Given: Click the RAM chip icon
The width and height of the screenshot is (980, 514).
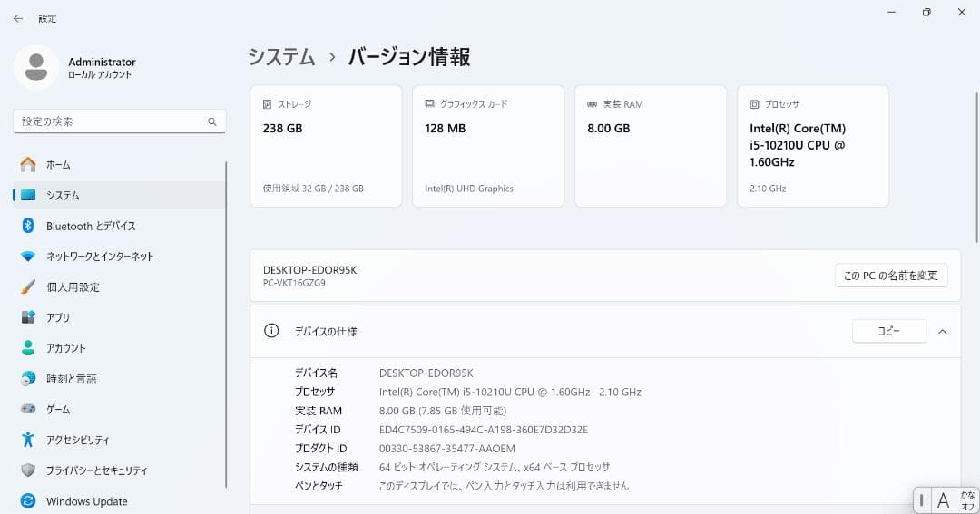Looking at the screenshot, I should point(592,104).
